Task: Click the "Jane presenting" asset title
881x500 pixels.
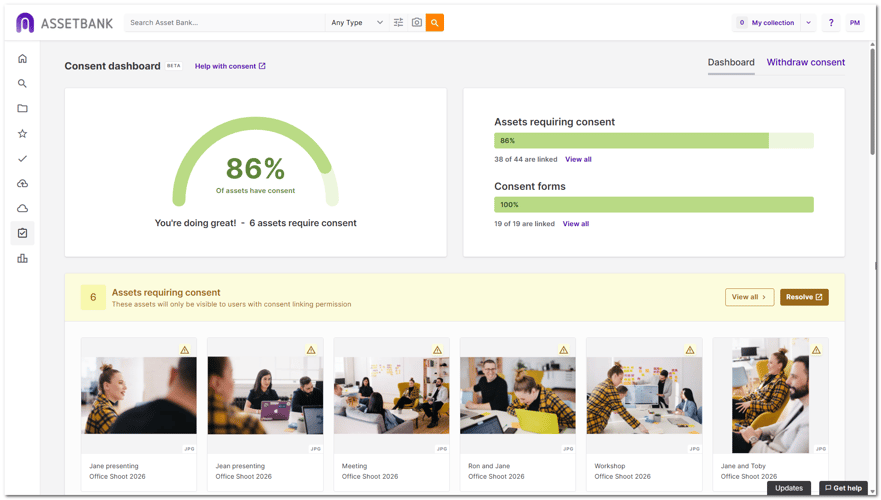Action: (113, 466)
